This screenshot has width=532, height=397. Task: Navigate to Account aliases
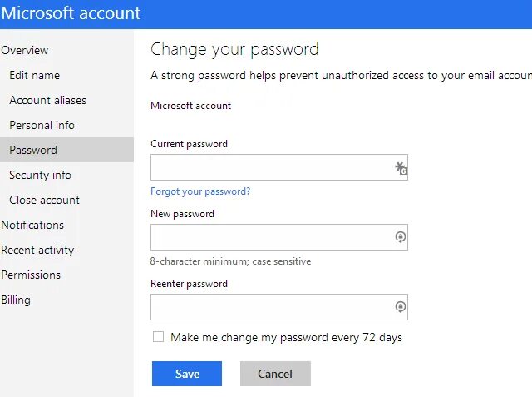pyautogui.click(x=47, y=100)
